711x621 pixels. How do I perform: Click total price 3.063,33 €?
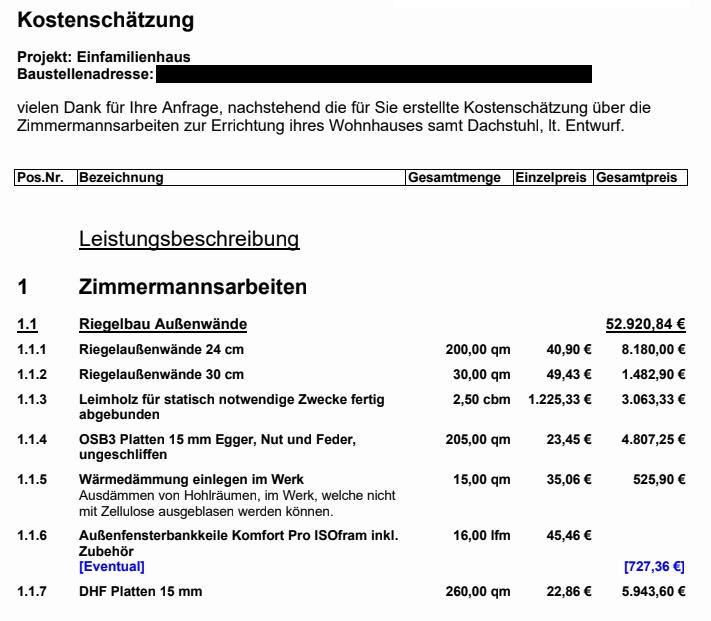[x=653, y=399]
